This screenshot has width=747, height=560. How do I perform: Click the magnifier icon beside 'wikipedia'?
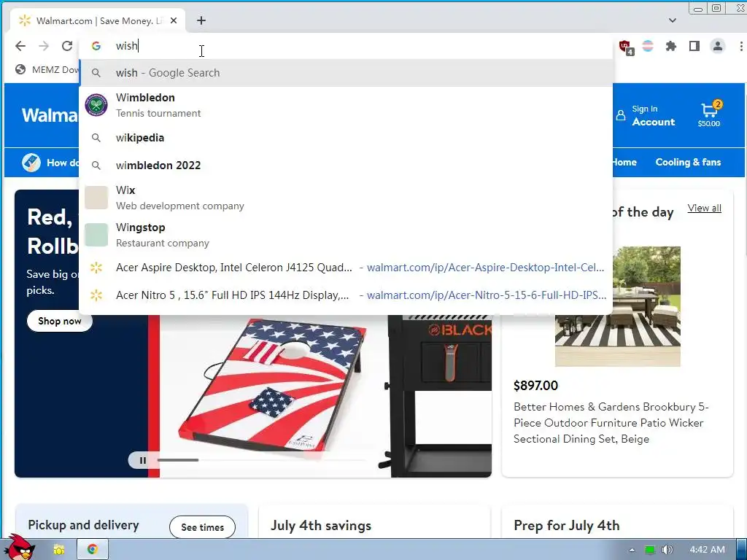point(96,138)
